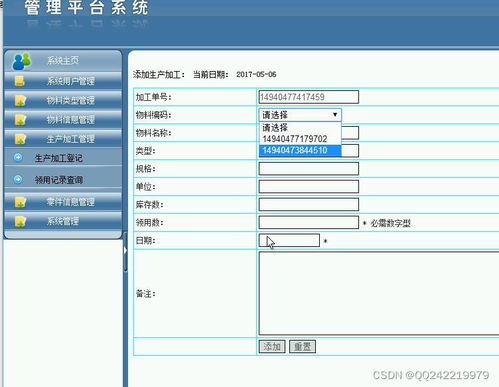
Task: Collapse 生产加工管理 menu
Action: pos(63,139)
